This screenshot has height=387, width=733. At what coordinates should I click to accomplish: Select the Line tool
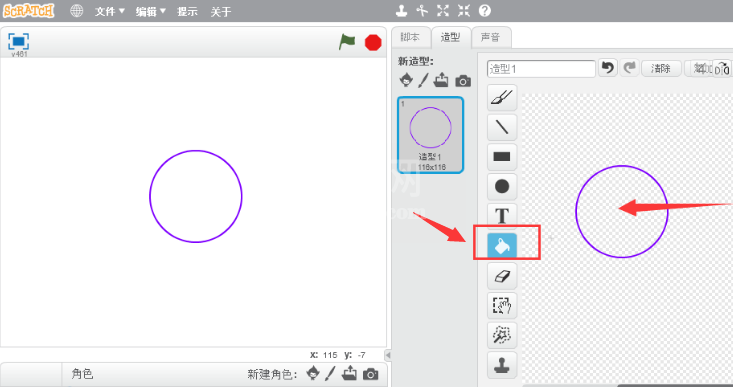pyautogui.click(x=502, y=127)
